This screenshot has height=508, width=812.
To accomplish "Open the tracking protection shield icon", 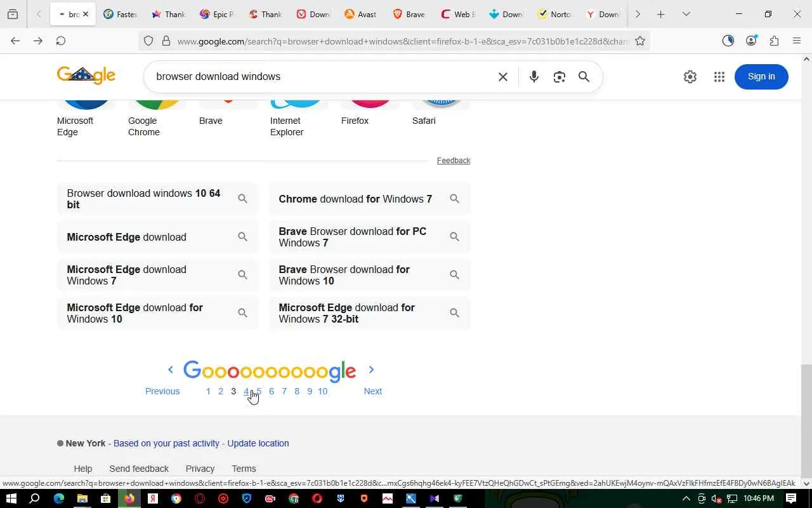I will click(148, 41).
